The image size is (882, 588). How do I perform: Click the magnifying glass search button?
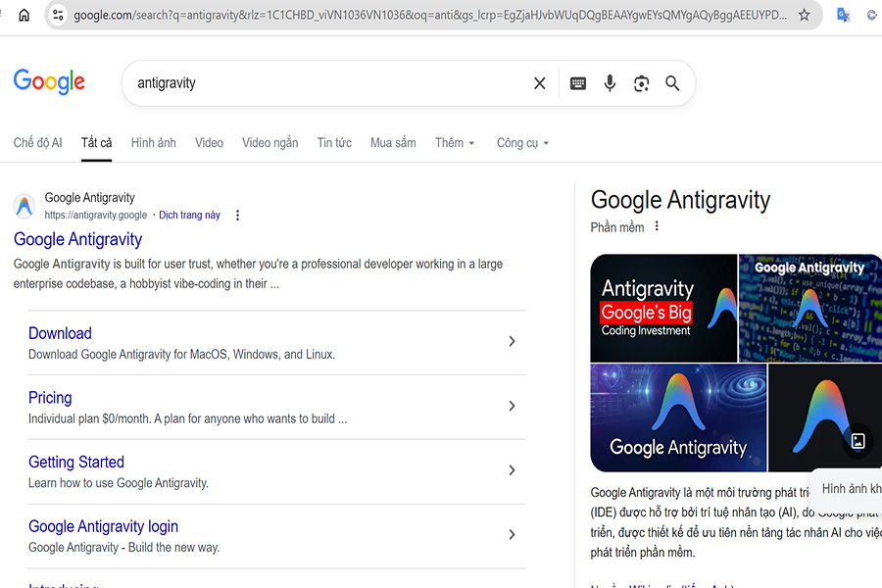coord(672,83)
